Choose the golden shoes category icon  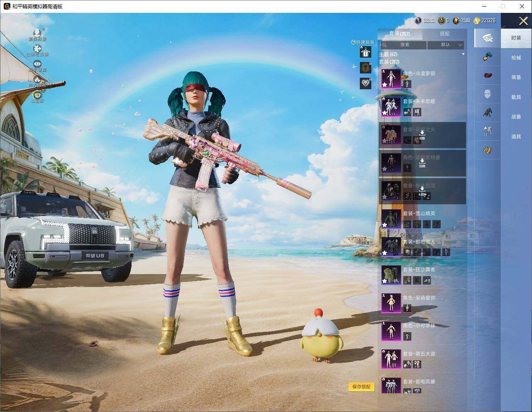point(488,150)
